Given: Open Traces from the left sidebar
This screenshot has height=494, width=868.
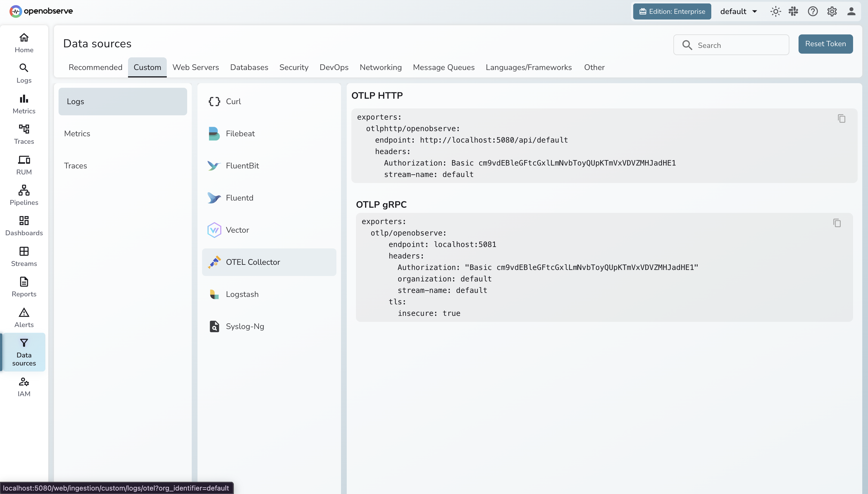Looking at the screenshot, I should [24, 134].
